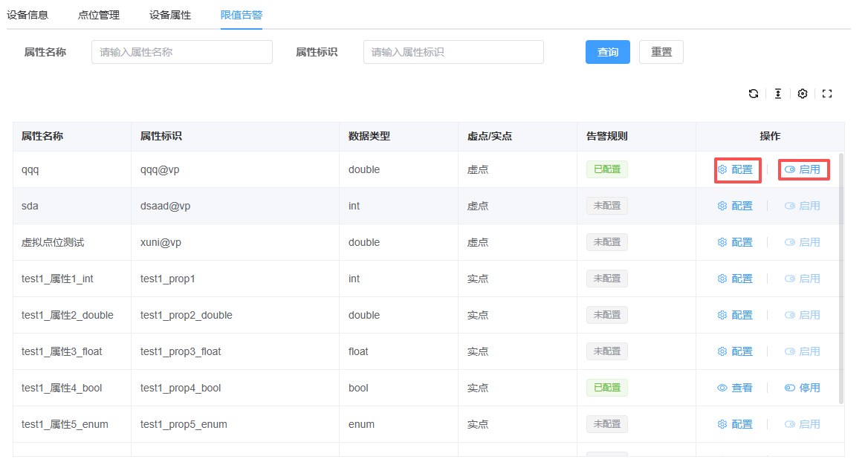Click 启用 for test1_属性3_float row
This screenshot has height=465, width=868.
[x=803, y=351]
